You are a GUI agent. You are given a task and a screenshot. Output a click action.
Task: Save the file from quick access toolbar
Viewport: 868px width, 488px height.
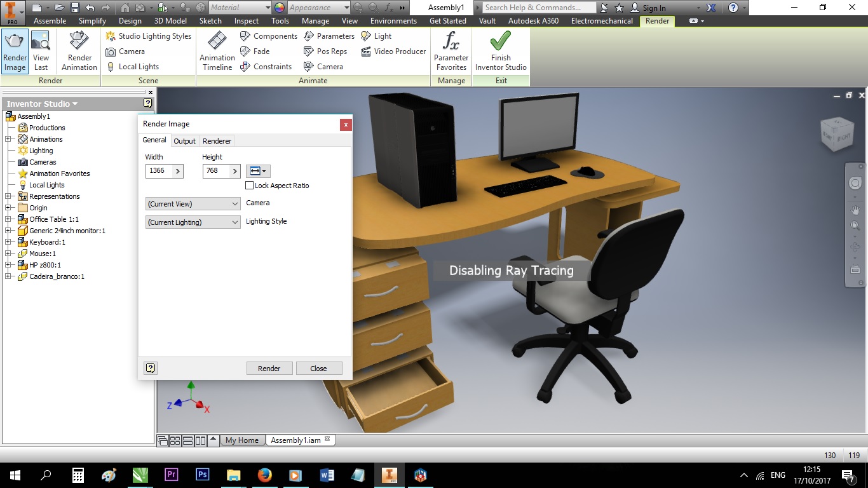tap(74, 8)
